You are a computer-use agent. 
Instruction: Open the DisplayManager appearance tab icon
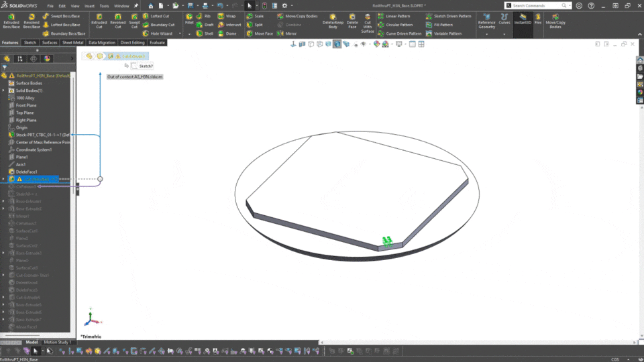(x=47, y=58)
